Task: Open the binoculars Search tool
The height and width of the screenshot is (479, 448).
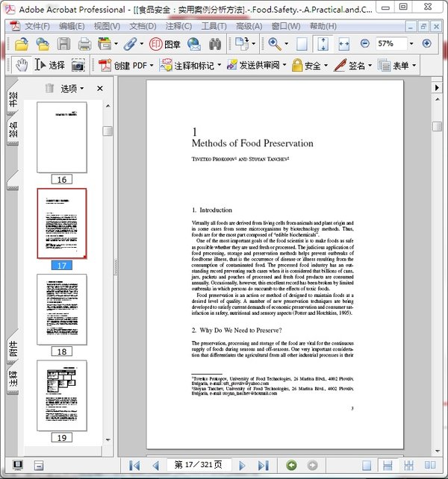Action: tap(216, 44)
